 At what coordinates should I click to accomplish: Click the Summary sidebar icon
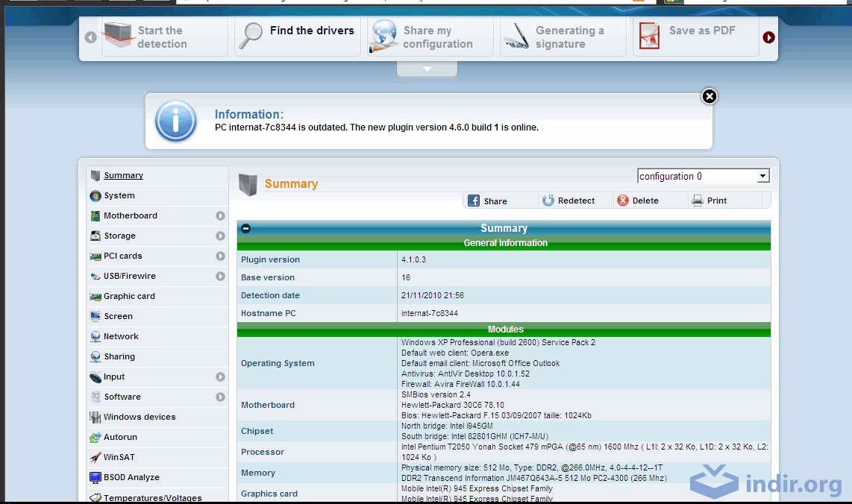point(95,175)
